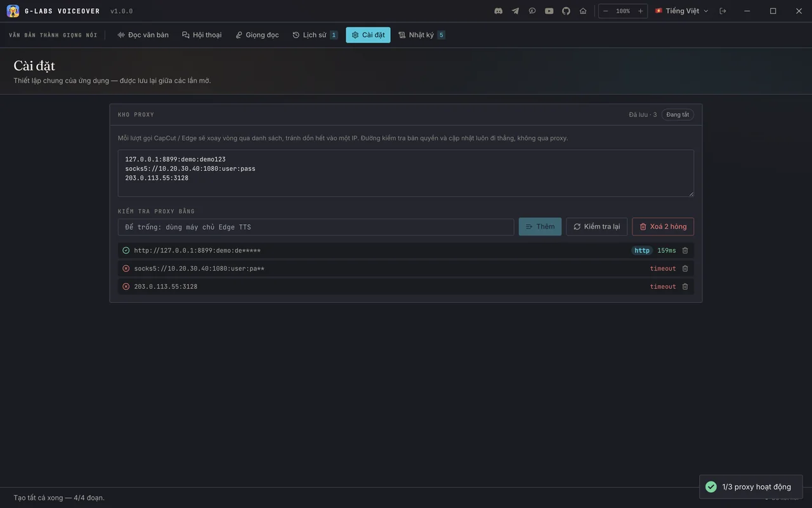The image size is (812, 508).
Task: Click the timeout label on socks5 row
Action: (x=663, y=269)
